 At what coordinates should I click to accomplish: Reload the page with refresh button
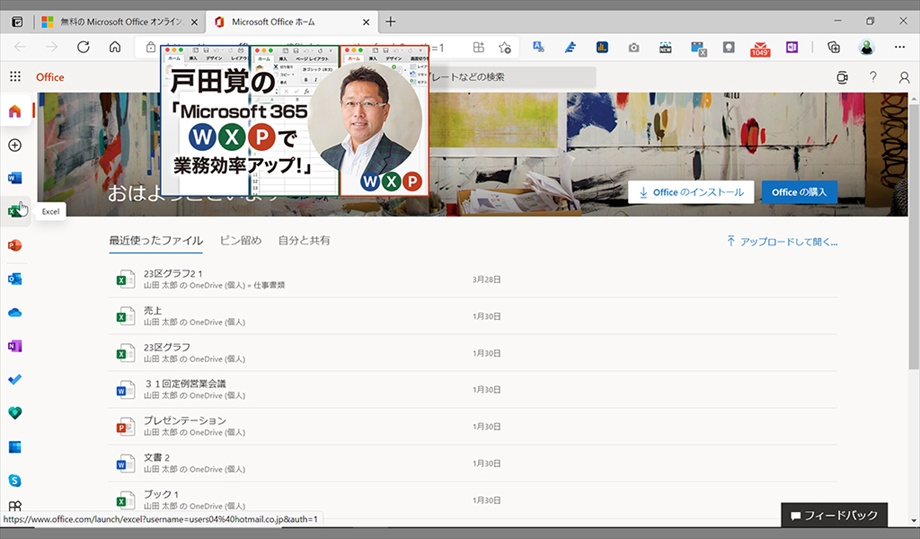pos(83,48)
